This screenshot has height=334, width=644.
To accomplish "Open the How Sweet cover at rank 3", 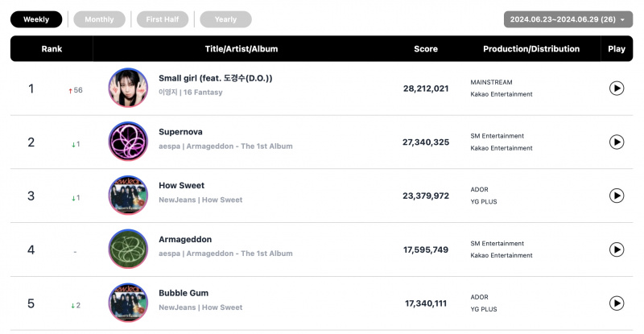I will (x=128, y=195).
